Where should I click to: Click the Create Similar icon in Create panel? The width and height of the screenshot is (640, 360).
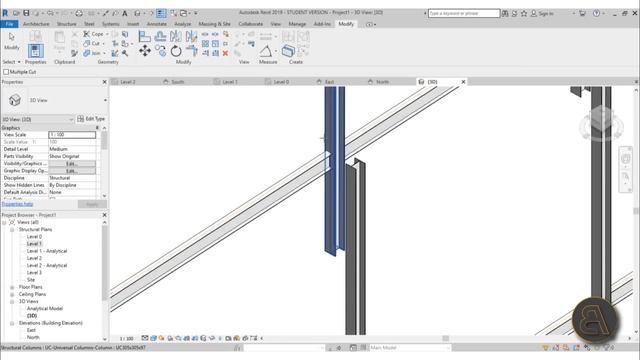[288, 51]
